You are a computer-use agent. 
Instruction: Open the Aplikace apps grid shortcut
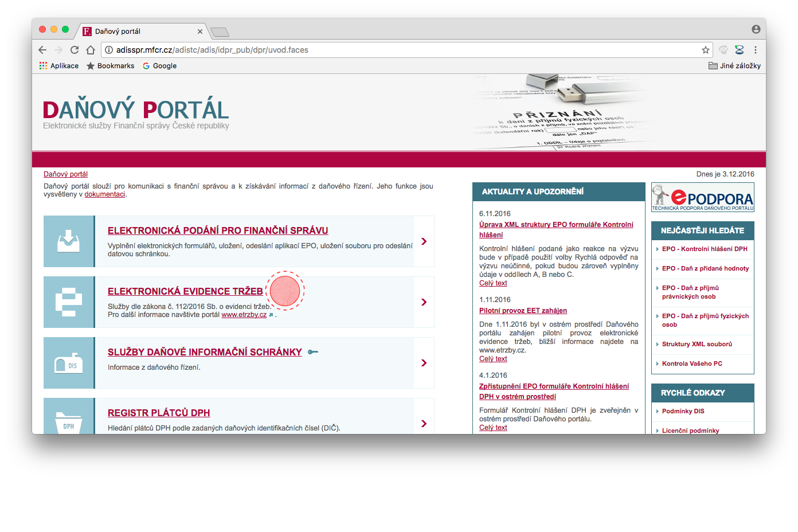tap(58, 66)
